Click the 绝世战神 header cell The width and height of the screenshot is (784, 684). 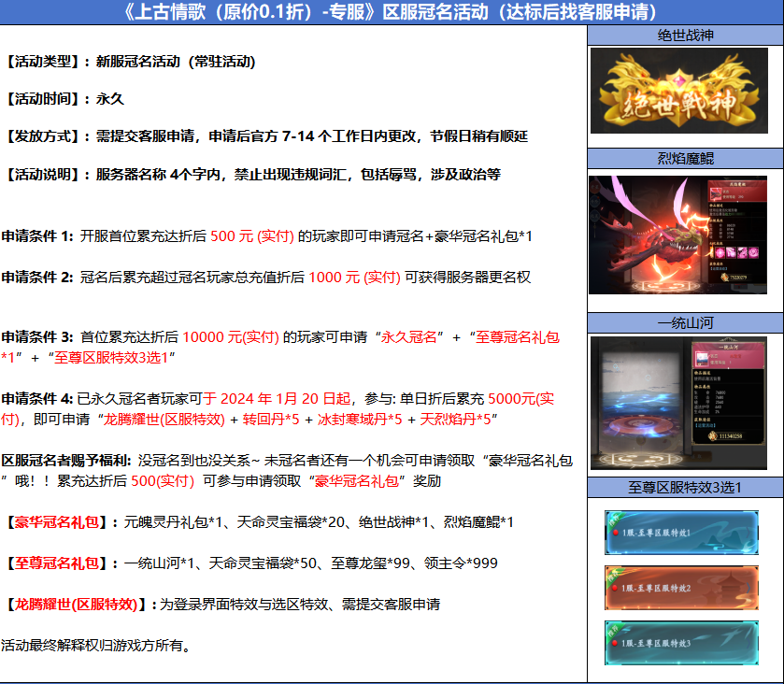[x=685, y=36]
